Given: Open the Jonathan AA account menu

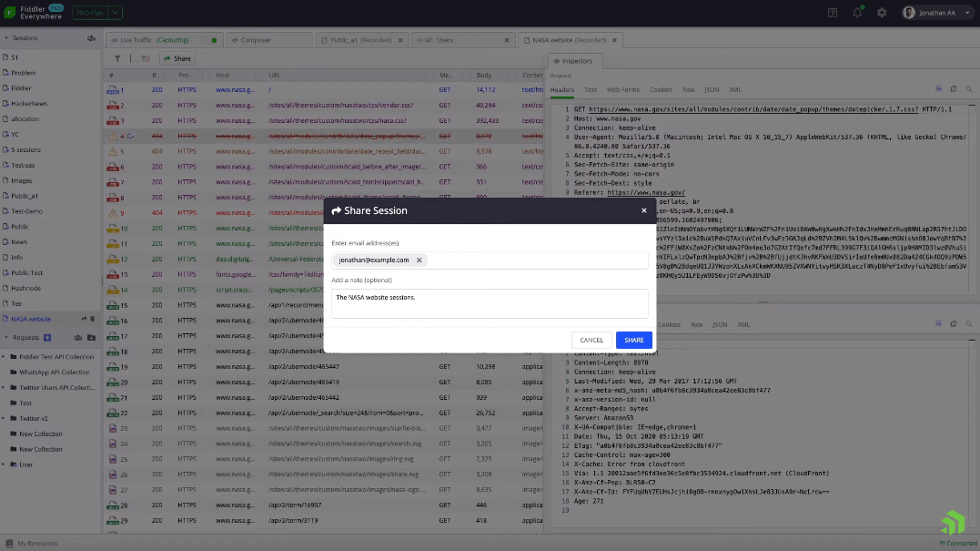Looking at the screenshot, I should pyautogui.click(x=937, y=13).
